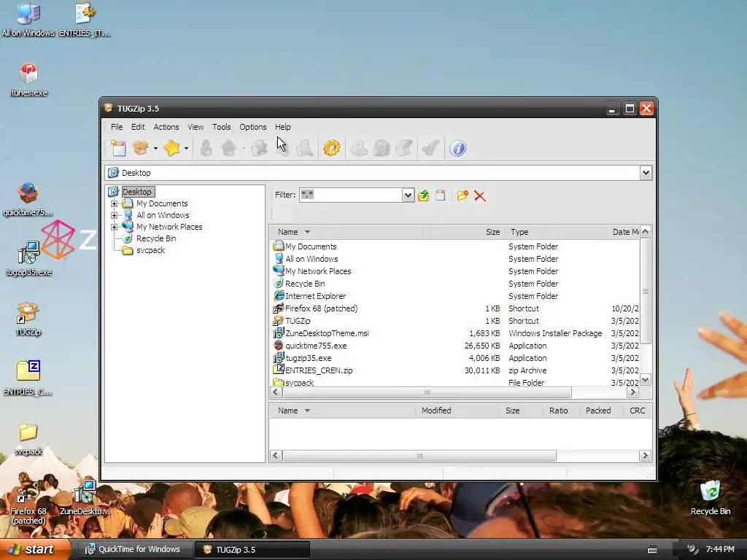Click file list horizontal scrollbar right arrow
747x560 pixels.
(x=632, y=392)
